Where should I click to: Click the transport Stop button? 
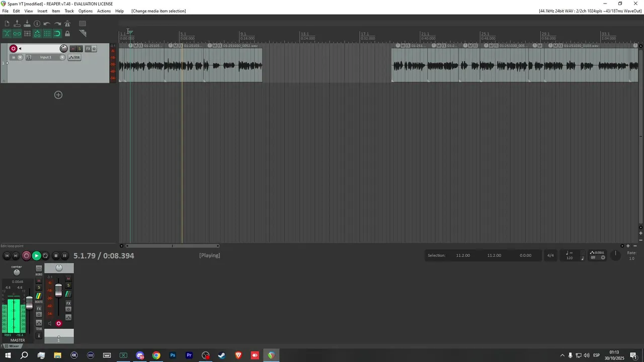[x=56, y=256]
